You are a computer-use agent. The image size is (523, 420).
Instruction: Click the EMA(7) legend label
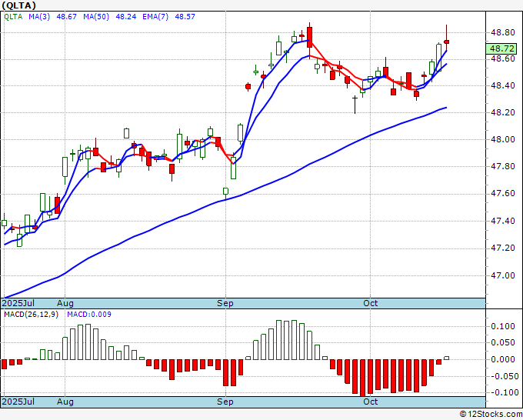[x=155, y=17]
